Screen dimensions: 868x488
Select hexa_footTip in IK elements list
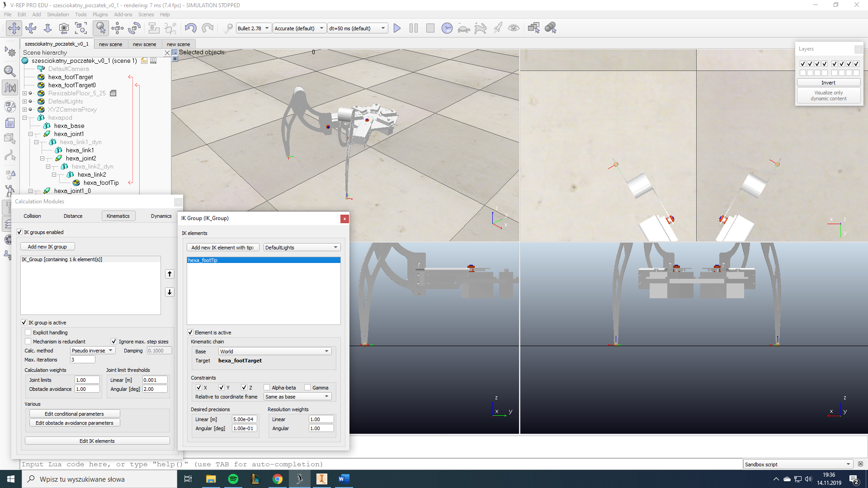(x=264, y=260)
